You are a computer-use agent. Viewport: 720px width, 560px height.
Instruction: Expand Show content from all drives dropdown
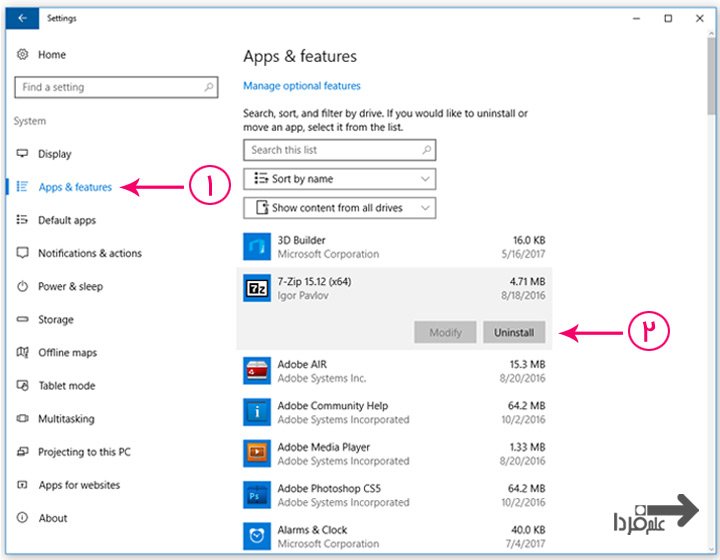point(339,208)
